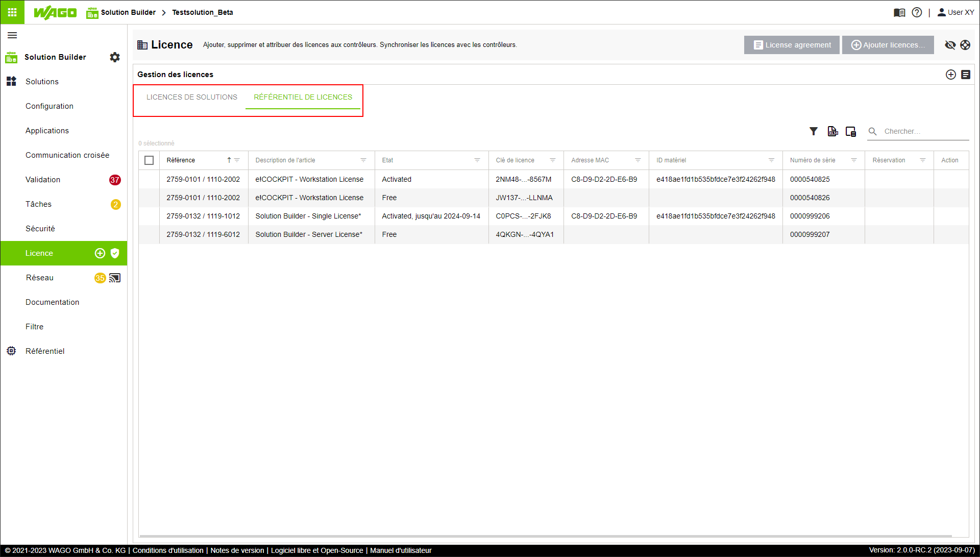Select the Référentiel de licences tab

303,97
